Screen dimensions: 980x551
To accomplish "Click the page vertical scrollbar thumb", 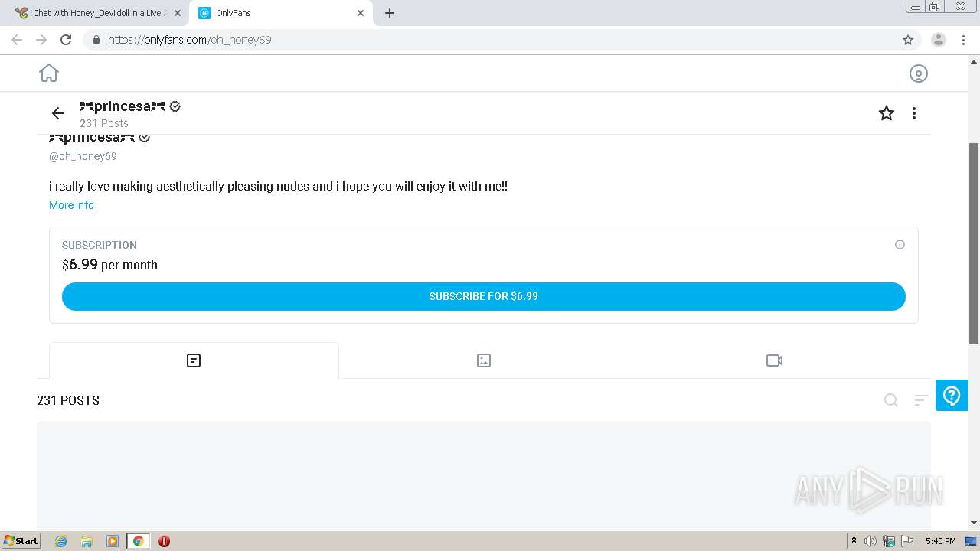I will click(974, 243).
